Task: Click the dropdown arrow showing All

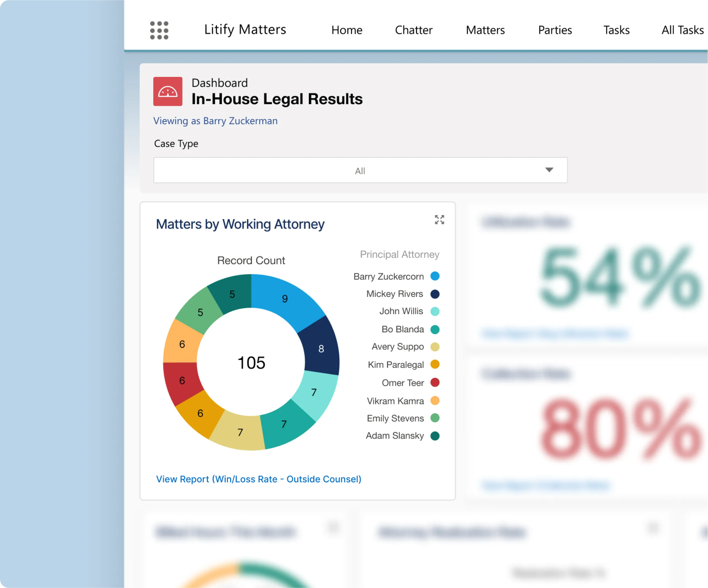Action: (x=549, y=170)
